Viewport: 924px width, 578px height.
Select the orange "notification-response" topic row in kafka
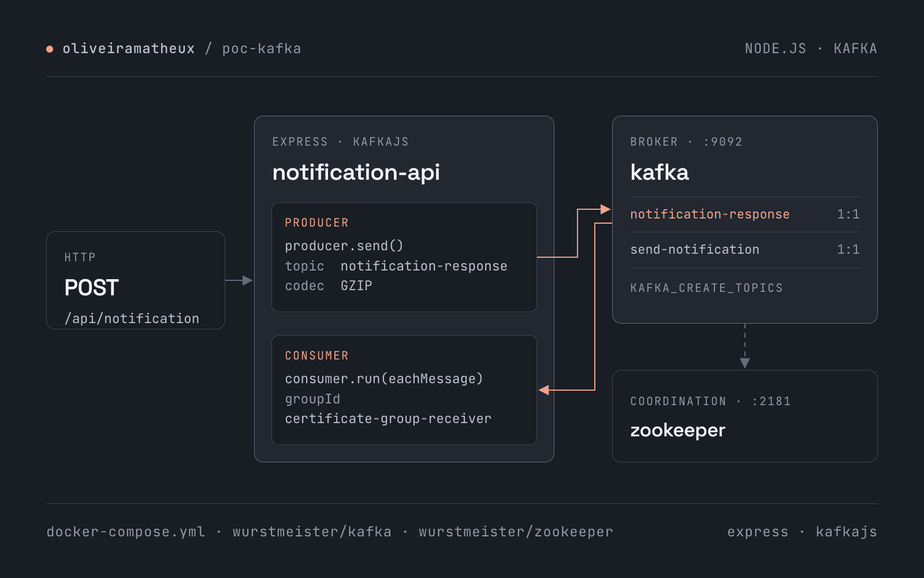[745, 214]
